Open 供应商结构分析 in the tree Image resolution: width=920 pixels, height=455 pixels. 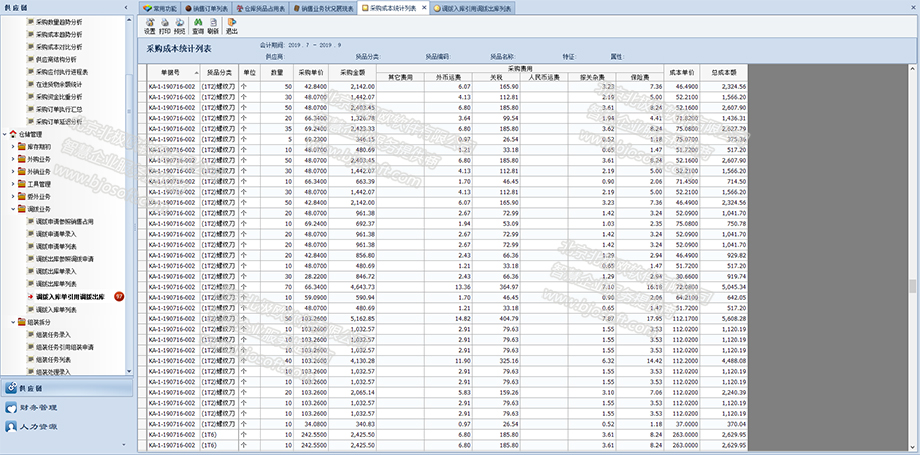click(x=56, y=59)
